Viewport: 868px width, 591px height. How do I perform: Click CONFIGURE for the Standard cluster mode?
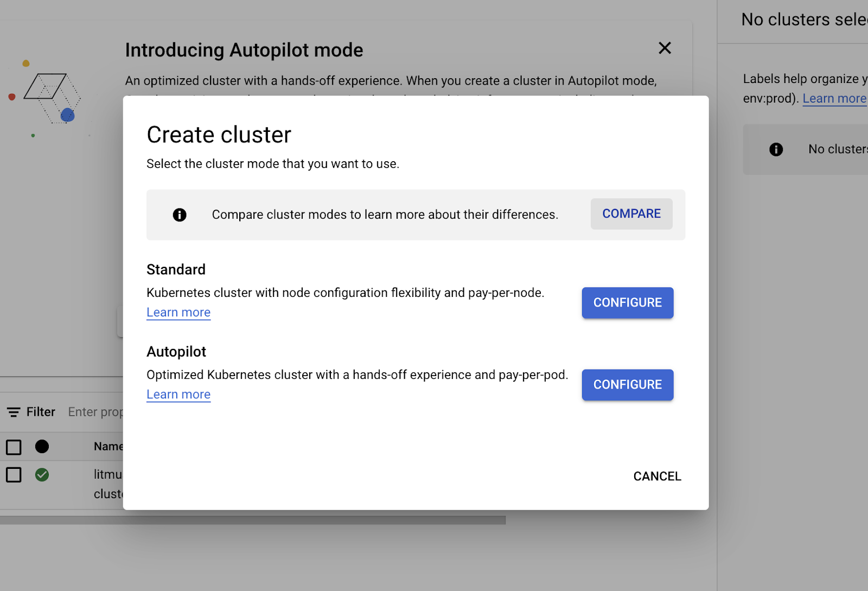tap(627, 302)
